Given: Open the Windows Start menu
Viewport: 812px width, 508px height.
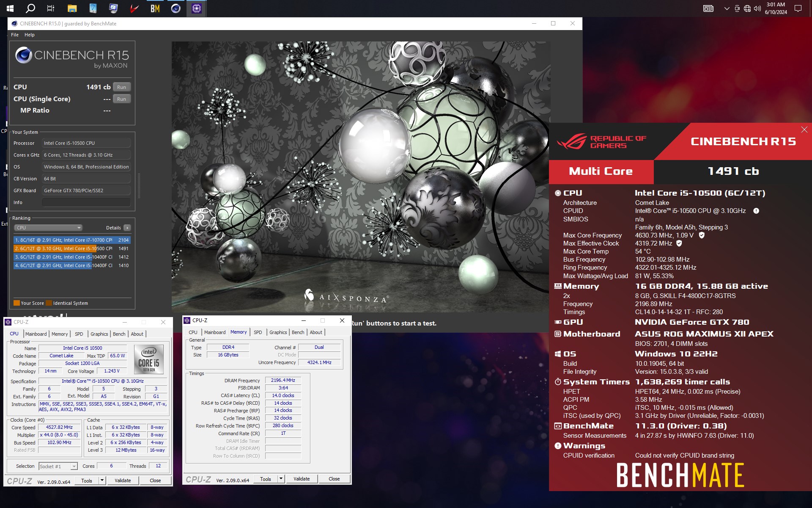Looking at the screenshot, I should click(x=10, y=8).
